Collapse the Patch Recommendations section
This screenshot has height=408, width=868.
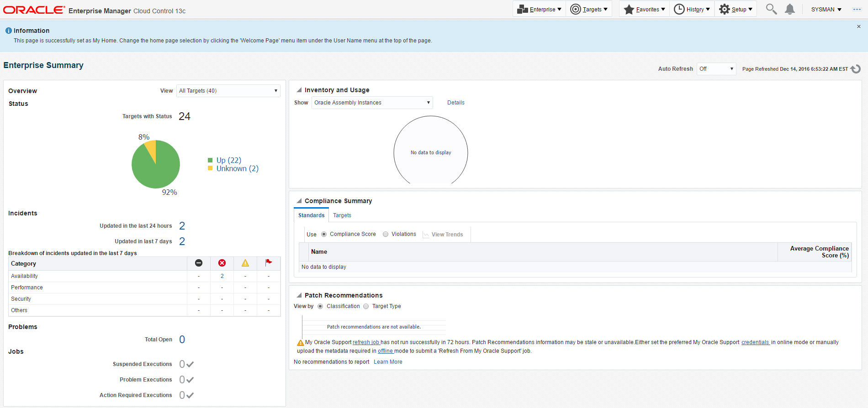coord(299,295)
